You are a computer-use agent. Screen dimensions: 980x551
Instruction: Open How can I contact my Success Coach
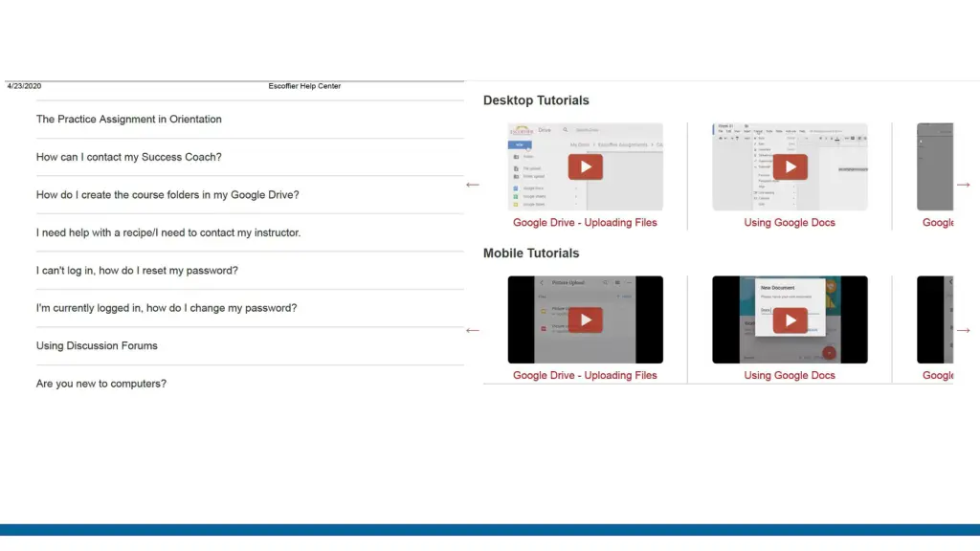tap(129, 157)
